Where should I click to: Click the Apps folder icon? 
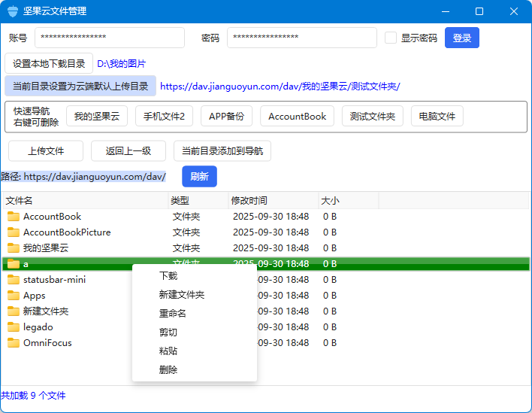(x=13, y=296)
